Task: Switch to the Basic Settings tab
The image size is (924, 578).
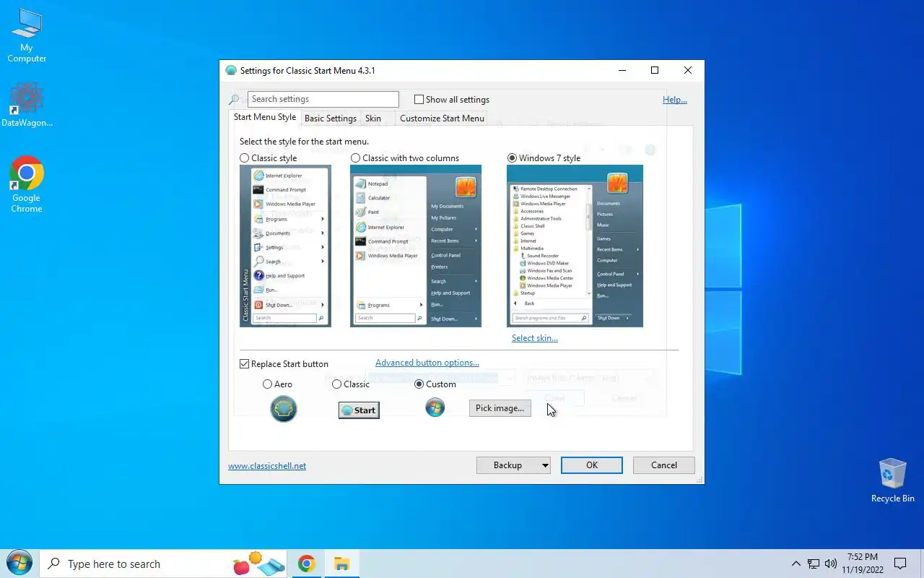Action: pyautogui.click(x=331, y=118)
